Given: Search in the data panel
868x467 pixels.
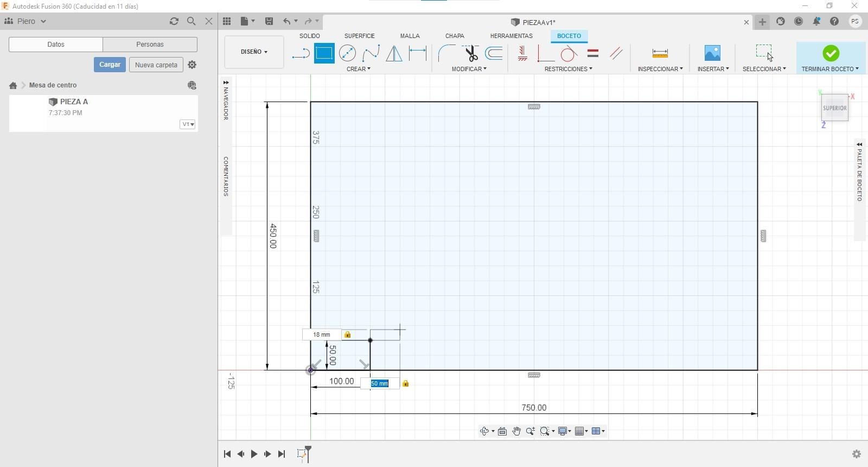Looking at the screenshot, I should click(x=191, y=21).
